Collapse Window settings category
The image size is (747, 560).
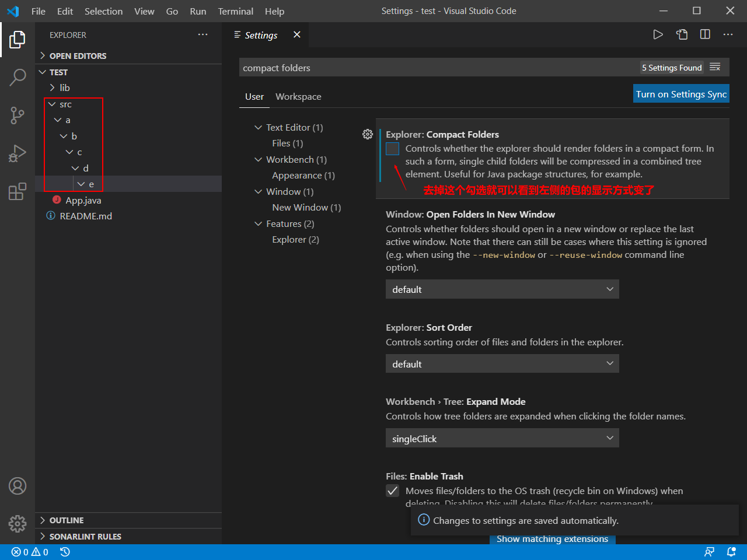[x=258, y=191]
